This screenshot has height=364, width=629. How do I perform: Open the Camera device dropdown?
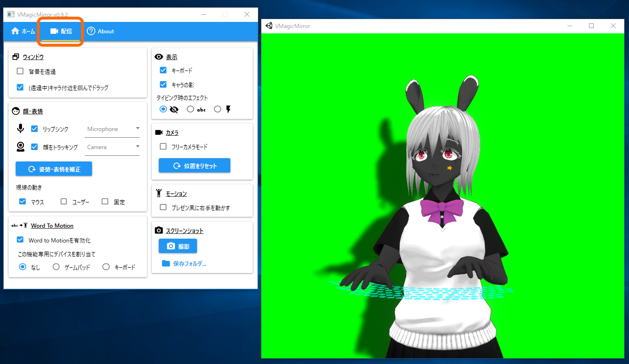[x=113, y=147]
